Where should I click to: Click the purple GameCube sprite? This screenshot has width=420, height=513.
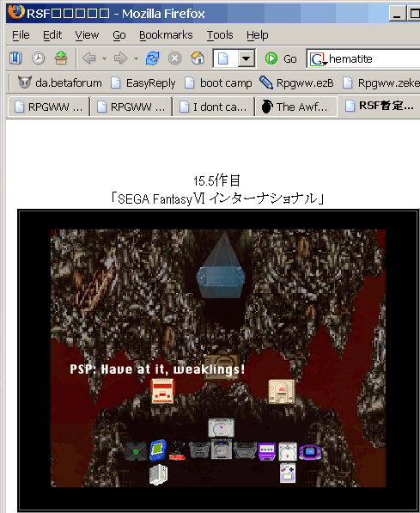tap(267, 451)
